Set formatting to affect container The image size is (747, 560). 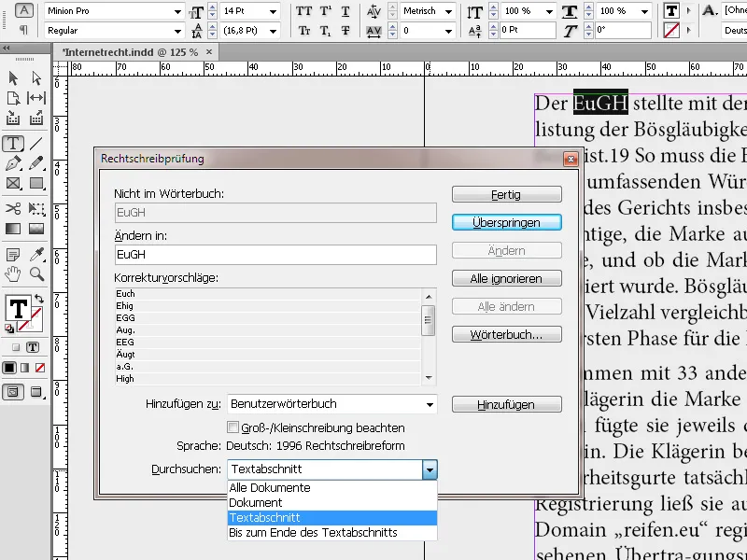[x=14, y=346]
